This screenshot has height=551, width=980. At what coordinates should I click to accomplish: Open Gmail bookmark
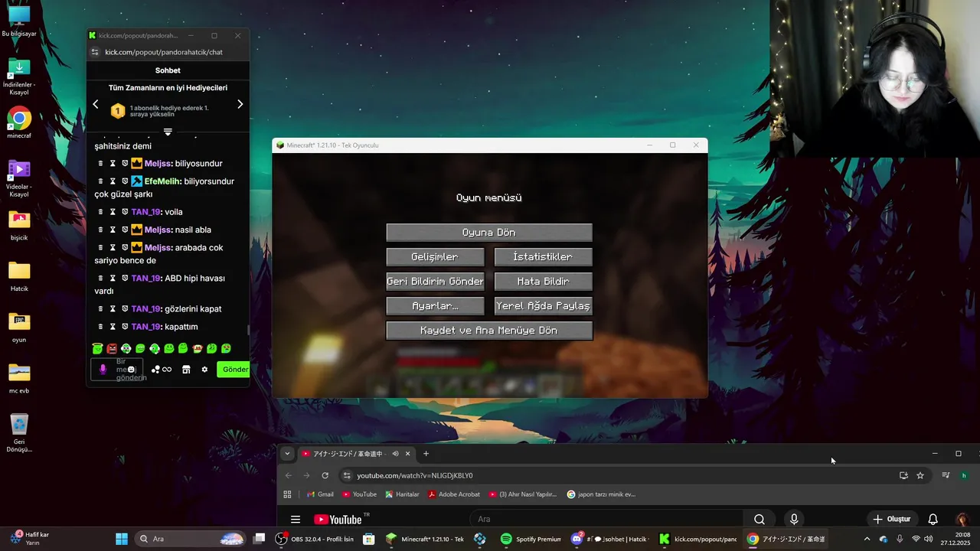click(x=320, y=494)
